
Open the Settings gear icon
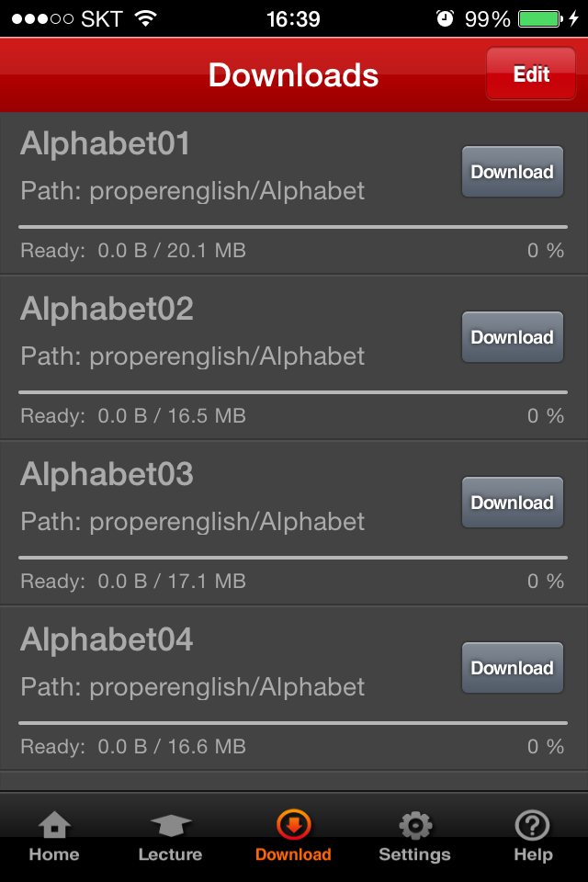pyautogui.click(x=415, y=825)
